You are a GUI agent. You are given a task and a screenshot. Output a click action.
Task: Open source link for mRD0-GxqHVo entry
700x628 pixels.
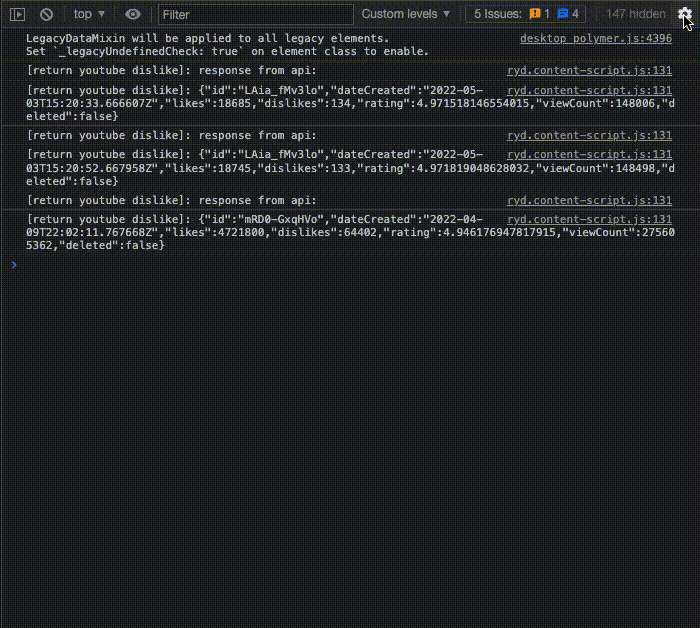pos(589,220)
